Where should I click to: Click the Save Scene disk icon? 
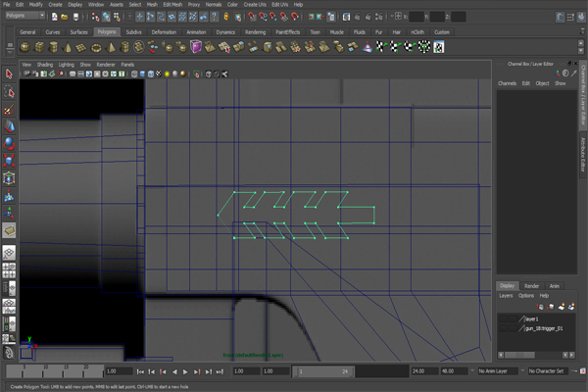[75, 17]
